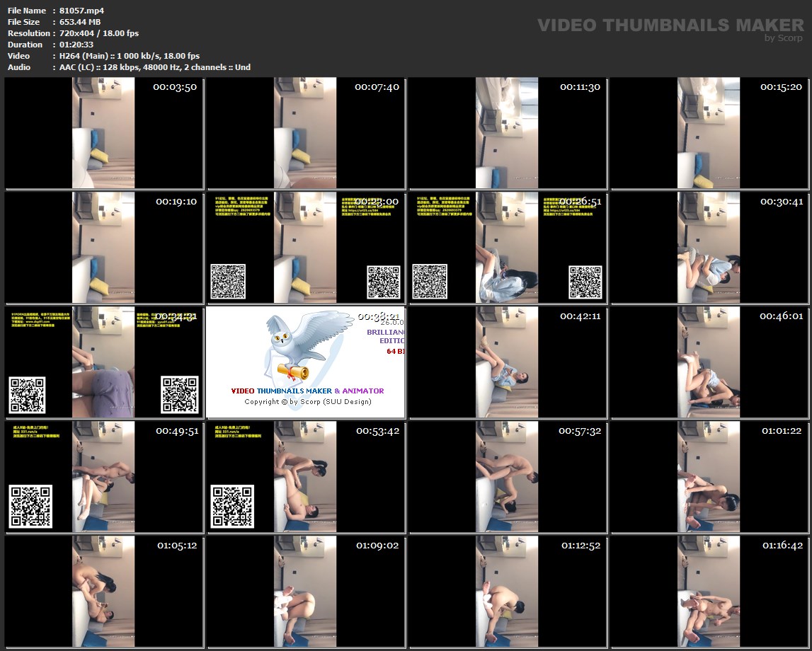
Task: Click the AAC (LC) audio info line
Action: 155,67
